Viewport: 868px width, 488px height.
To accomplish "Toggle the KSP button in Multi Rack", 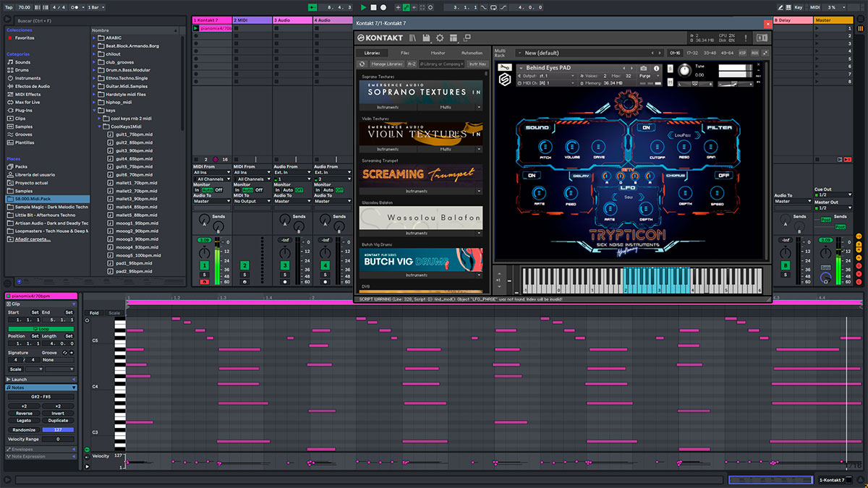I will (743, 53).
